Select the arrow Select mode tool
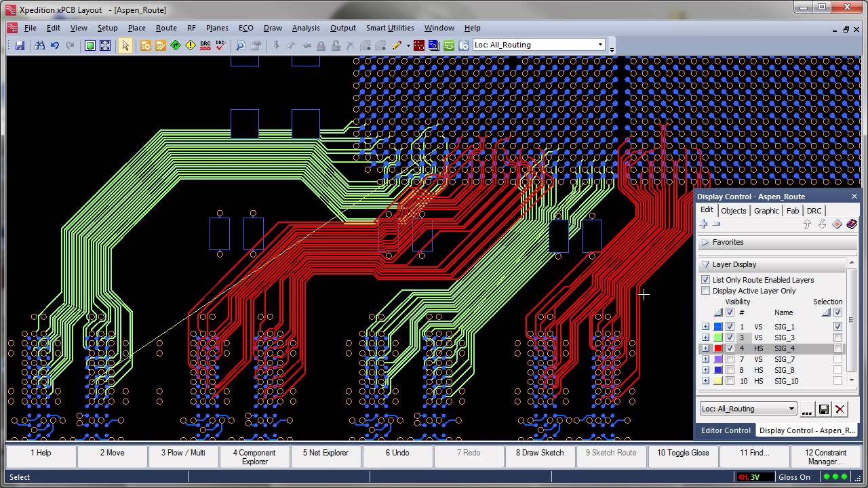Viewport: 868px width, 488px height. pyautogui.click(x=126, y=45)
